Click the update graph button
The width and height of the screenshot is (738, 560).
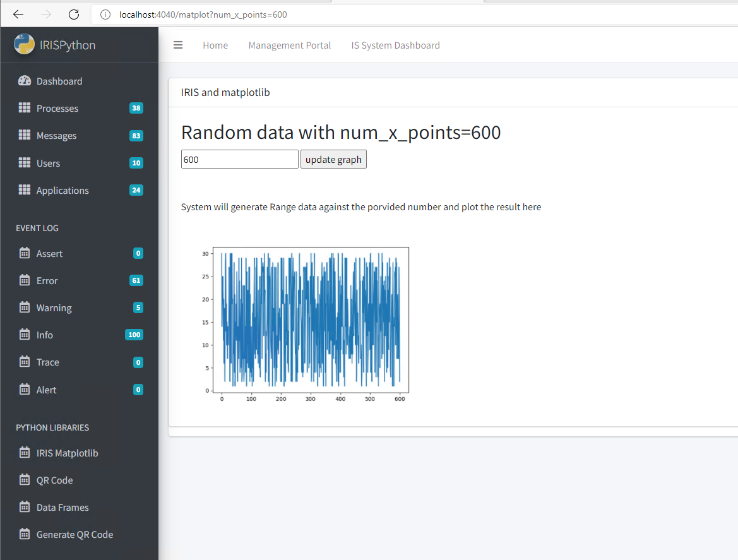pos(333,159)
